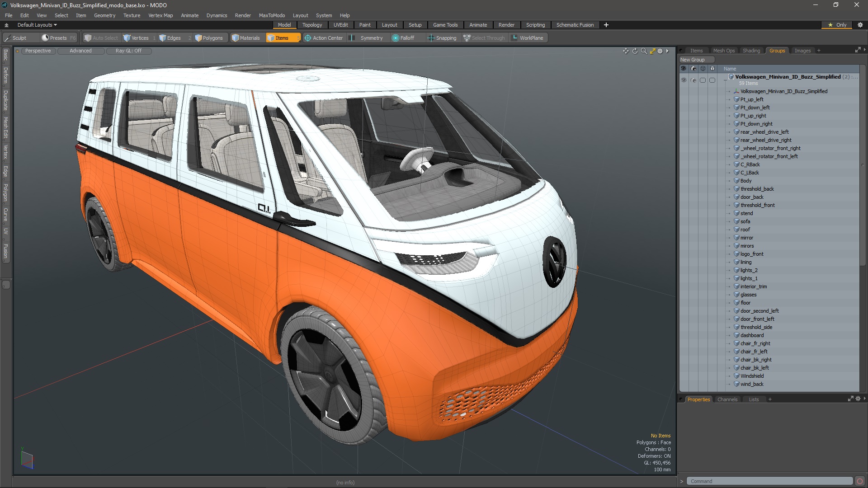Image resolution: width=868 pixels, height=488 pixels.
Task: Add a tab beside Lists with plus
Action: (770, 399)
